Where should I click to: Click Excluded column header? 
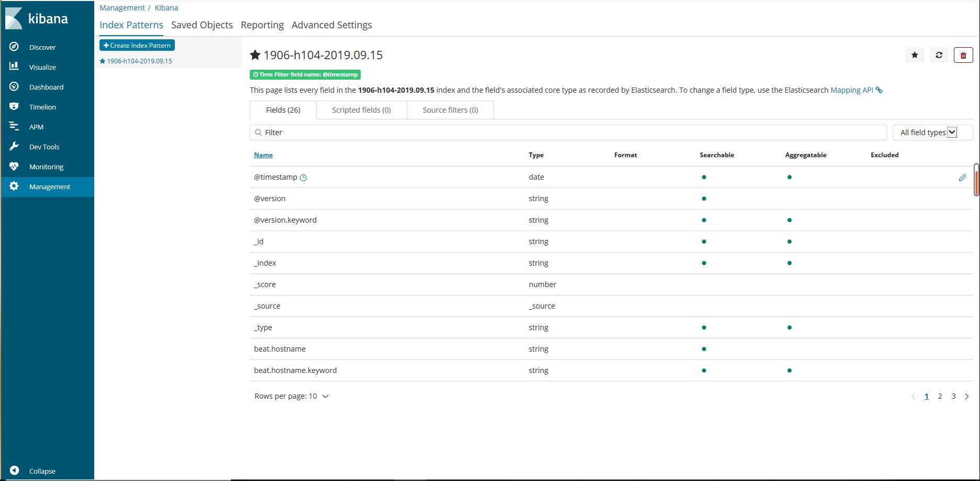click(885, 155)
